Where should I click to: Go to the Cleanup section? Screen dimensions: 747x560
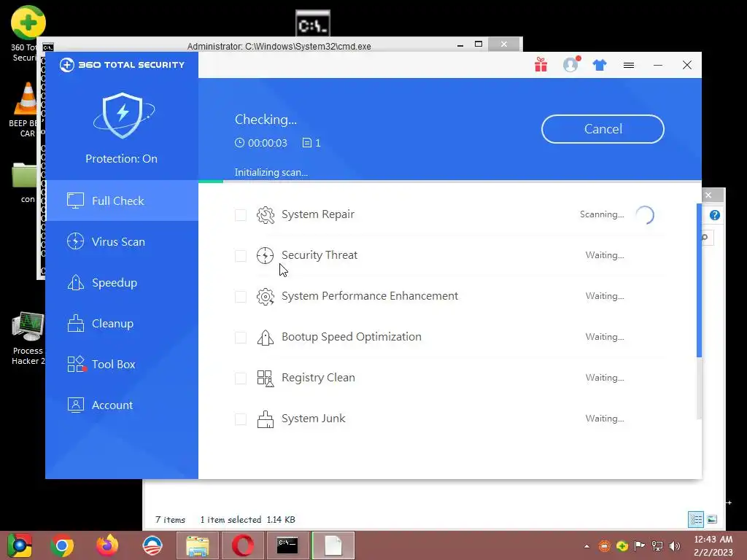(x=122, y=324)
